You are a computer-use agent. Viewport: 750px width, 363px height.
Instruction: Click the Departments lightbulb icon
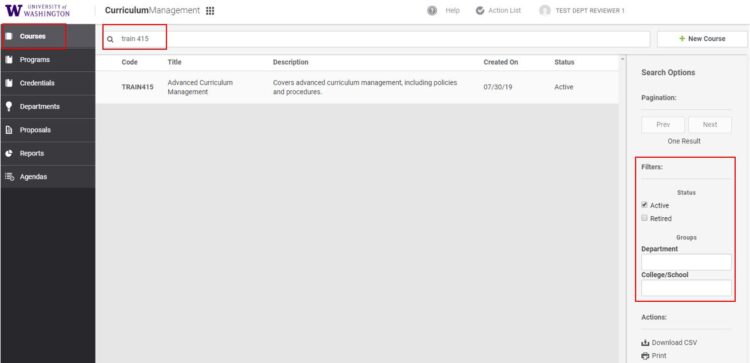click(9, 106)
